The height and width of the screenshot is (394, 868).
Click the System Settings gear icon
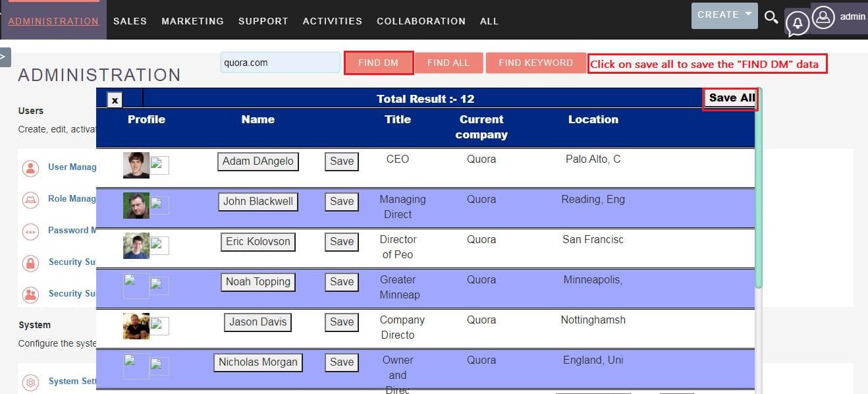click(x=30, y=382)
